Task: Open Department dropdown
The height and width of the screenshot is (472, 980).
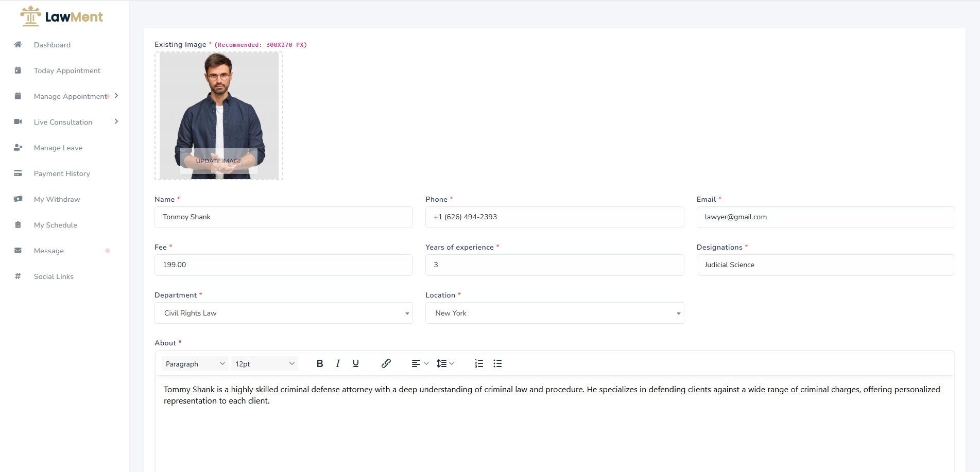Action: click(284, 313)
